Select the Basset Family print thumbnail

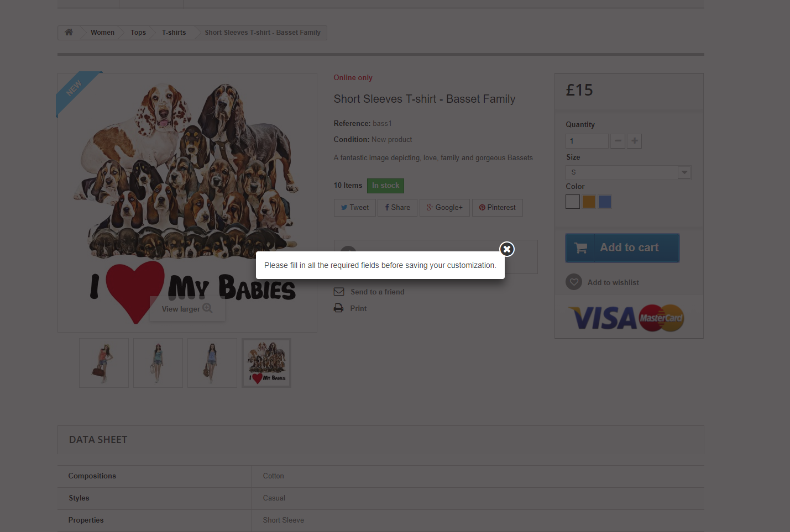pyautogui.click(x=266, y=363)
